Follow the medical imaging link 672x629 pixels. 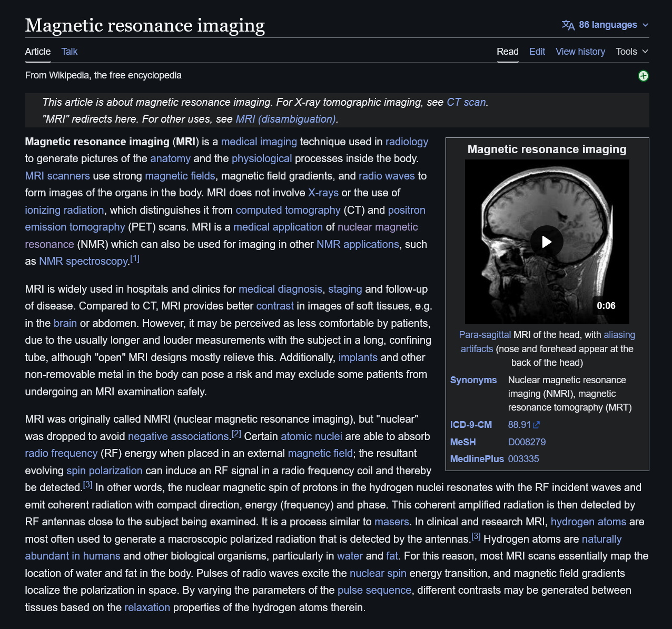click(259, 142)
